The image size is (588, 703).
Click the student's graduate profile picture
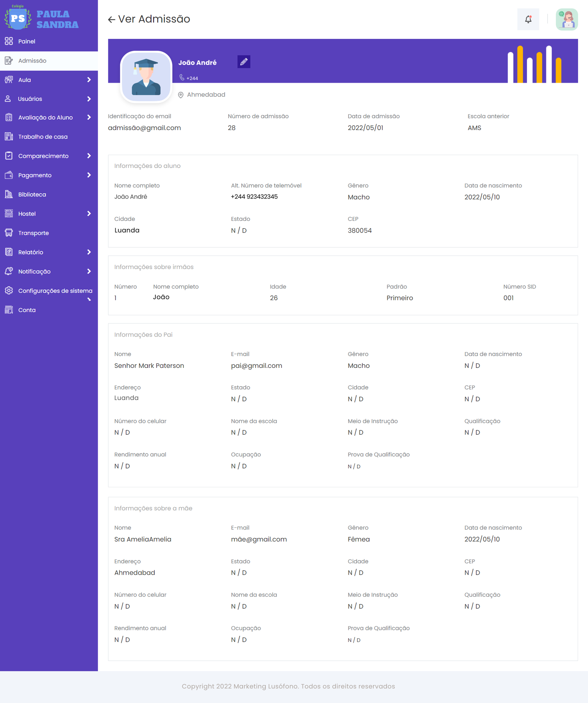(x=146, y=77)
